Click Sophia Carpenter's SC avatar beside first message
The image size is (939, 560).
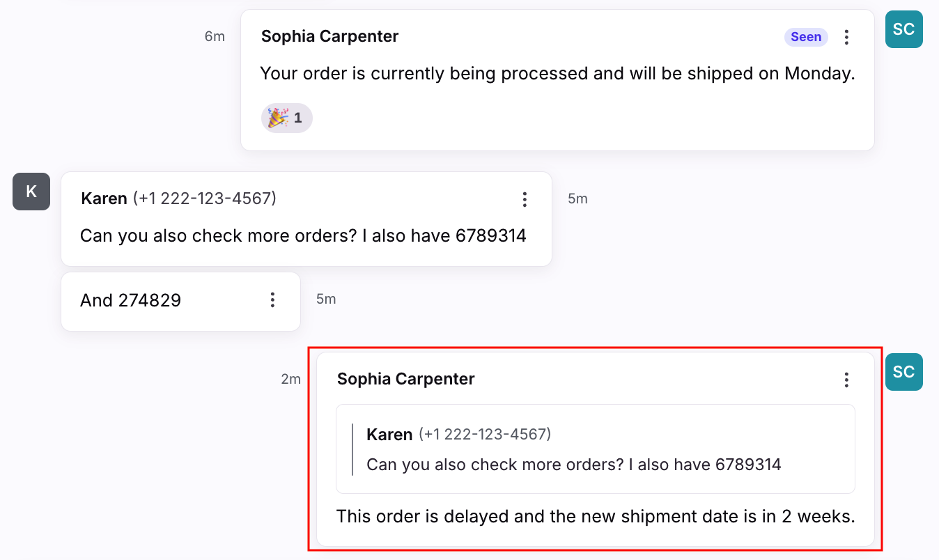(903, 29)
